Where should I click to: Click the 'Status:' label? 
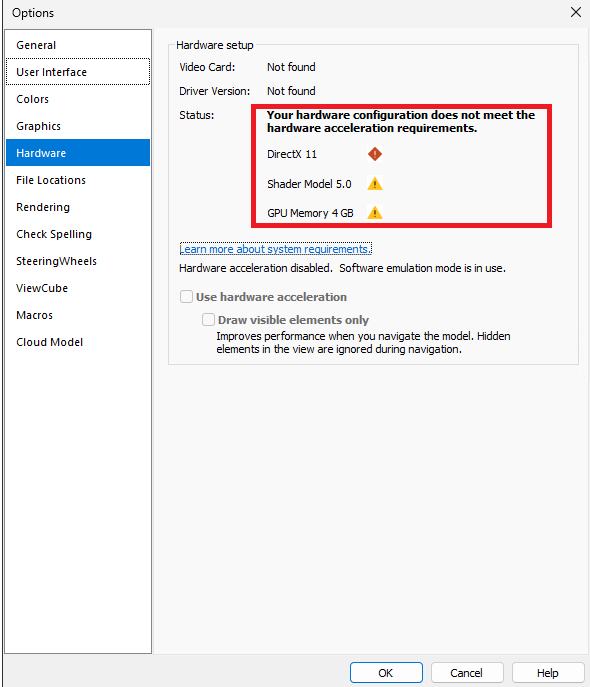196,115
